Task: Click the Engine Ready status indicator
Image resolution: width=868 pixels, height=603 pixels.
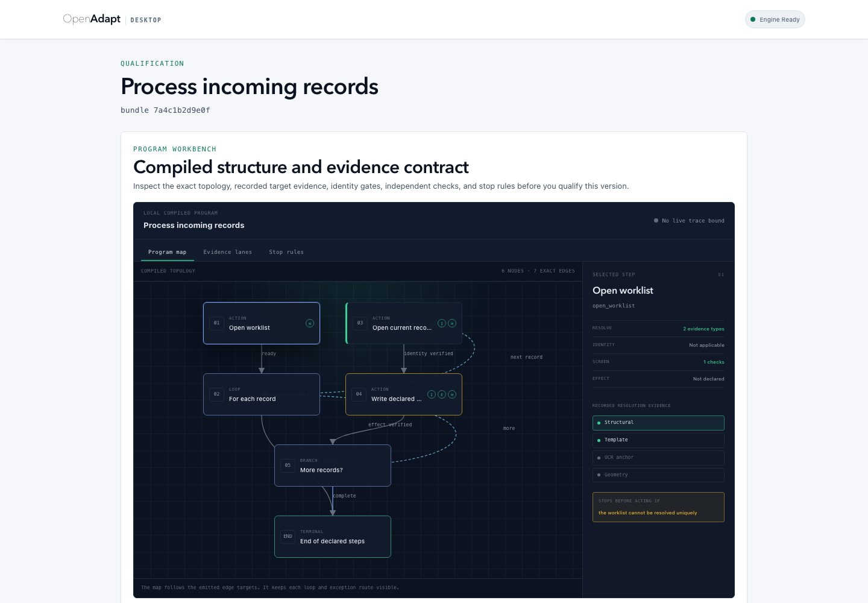Action: coord(775,19)
